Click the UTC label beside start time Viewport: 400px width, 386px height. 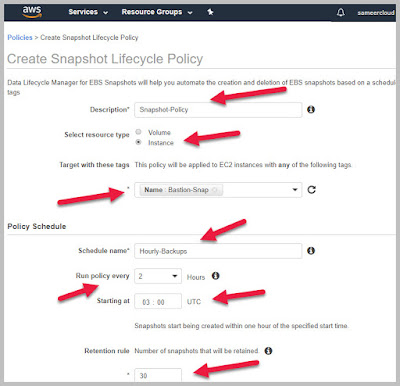point(194,302)
